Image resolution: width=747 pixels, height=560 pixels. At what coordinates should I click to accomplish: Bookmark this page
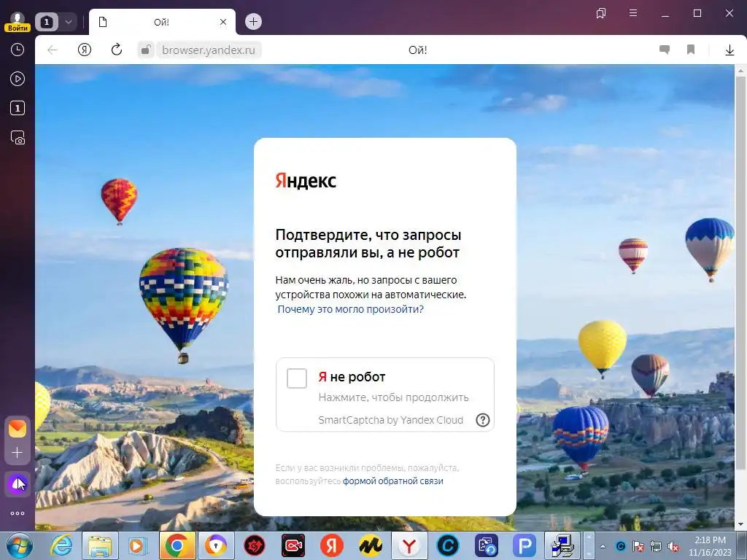[691, 50]
